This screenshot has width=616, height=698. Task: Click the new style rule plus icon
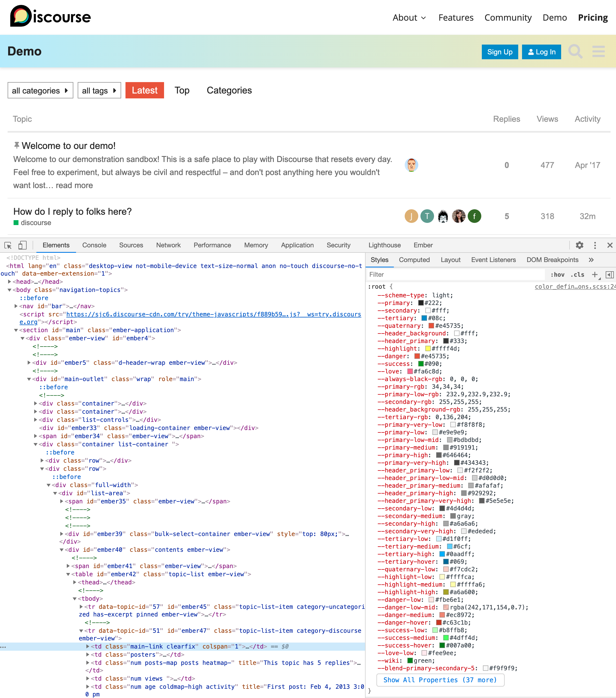tap(595, 275)
